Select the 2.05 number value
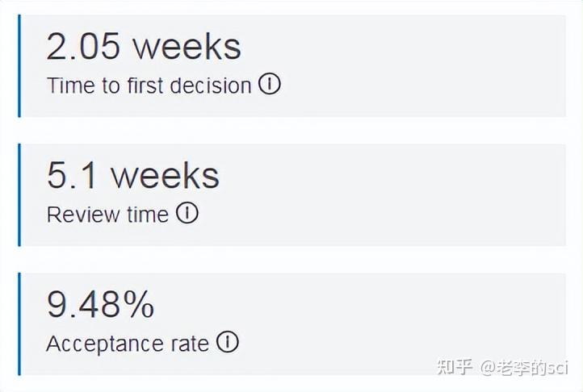The image size is (583, 392). pos(83,47)
